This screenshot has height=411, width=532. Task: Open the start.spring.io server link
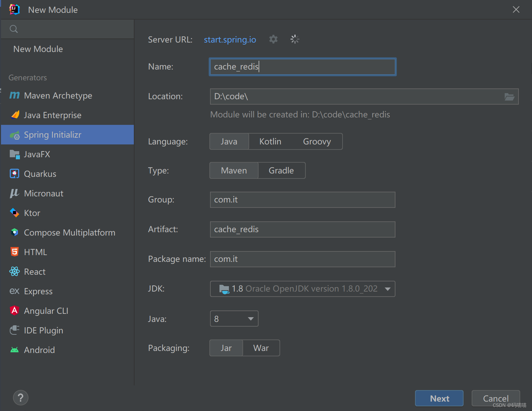tap(230, 40)
